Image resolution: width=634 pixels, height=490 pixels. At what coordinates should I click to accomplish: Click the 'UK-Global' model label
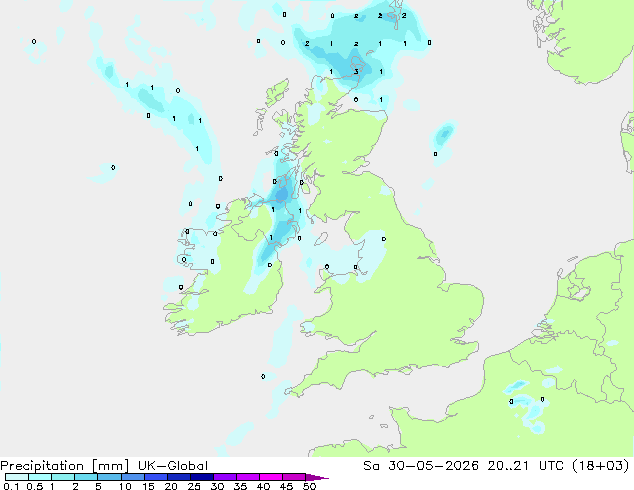coord(173,466)
